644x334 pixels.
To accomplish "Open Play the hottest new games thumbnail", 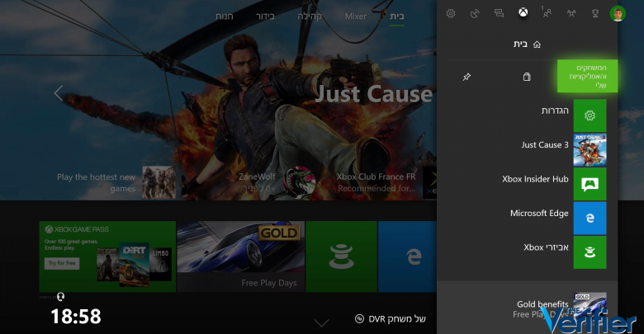I will point(159,182).
